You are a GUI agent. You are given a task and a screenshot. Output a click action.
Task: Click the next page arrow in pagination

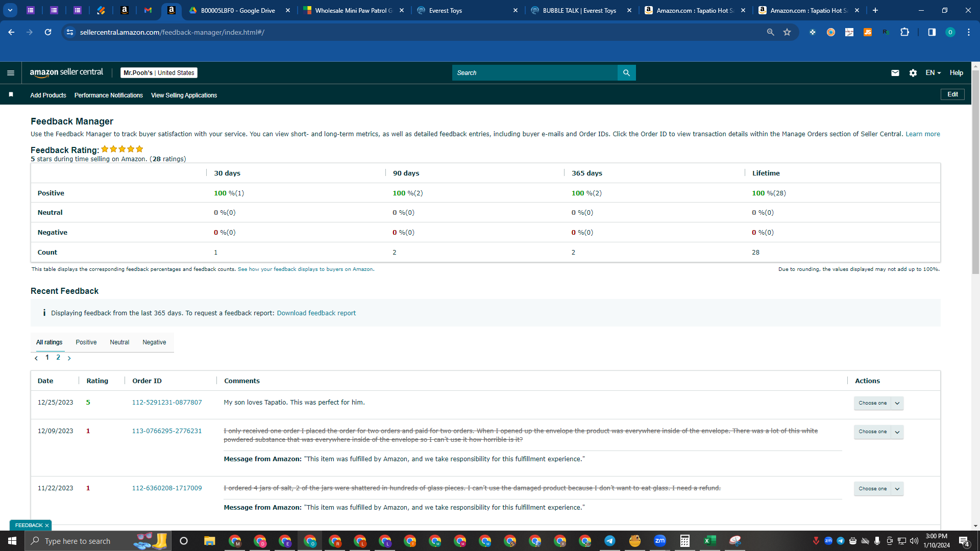(69, 358)
